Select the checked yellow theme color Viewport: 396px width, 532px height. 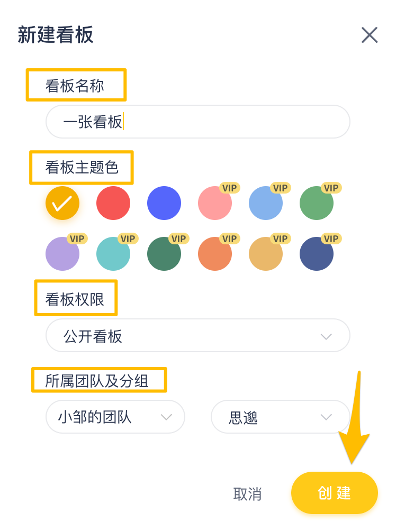coord(62,203)
